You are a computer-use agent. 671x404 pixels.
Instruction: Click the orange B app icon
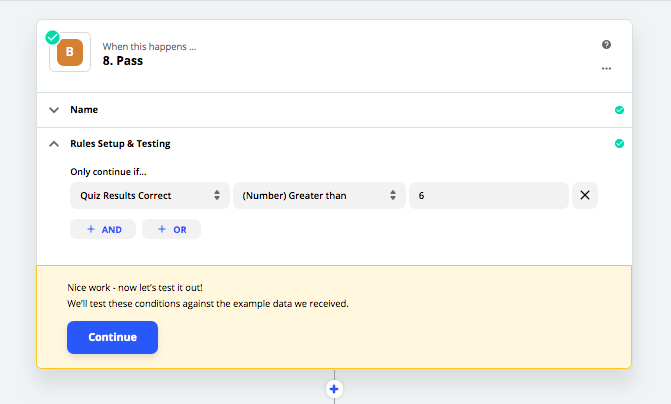click(x=70, y=52)
